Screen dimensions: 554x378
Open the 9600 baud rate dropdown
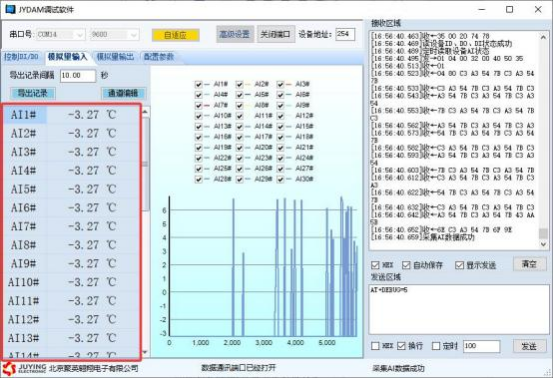114,34
